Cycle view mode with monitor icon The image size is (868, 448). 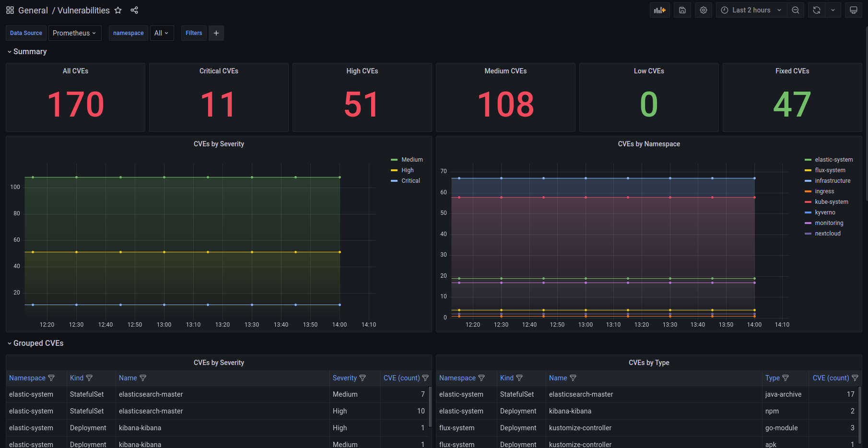point(854,10)
